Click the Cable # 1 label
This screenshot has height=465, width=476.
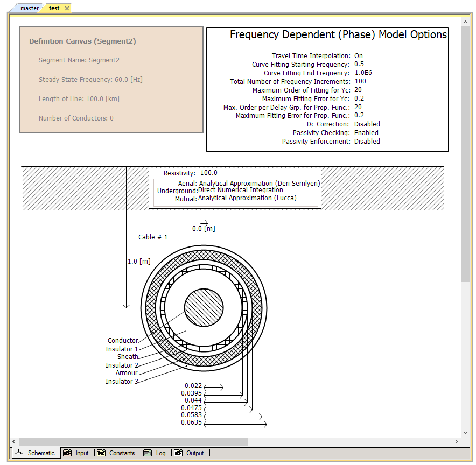point(153,237)
